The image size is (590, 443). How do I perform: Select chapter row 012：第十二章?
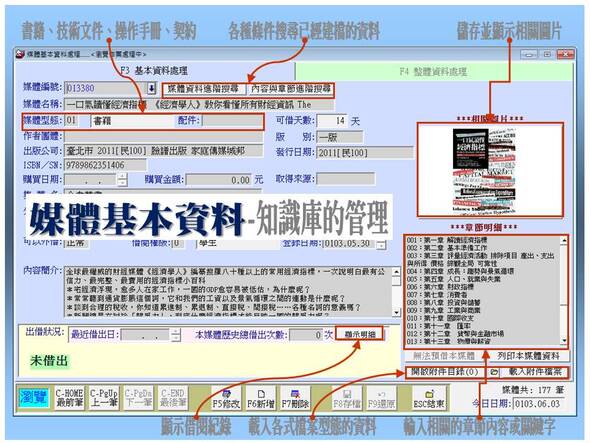(455, 334)
